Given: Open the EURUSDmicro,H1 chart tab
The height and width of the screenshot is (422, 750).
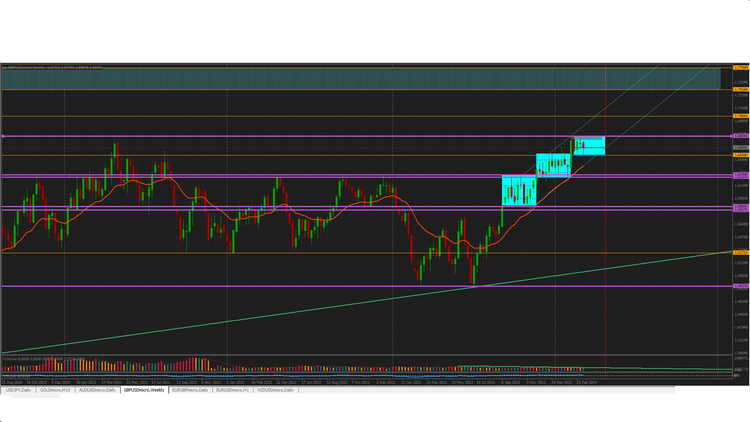Looking at the screenshot, I should pos(232,390).
